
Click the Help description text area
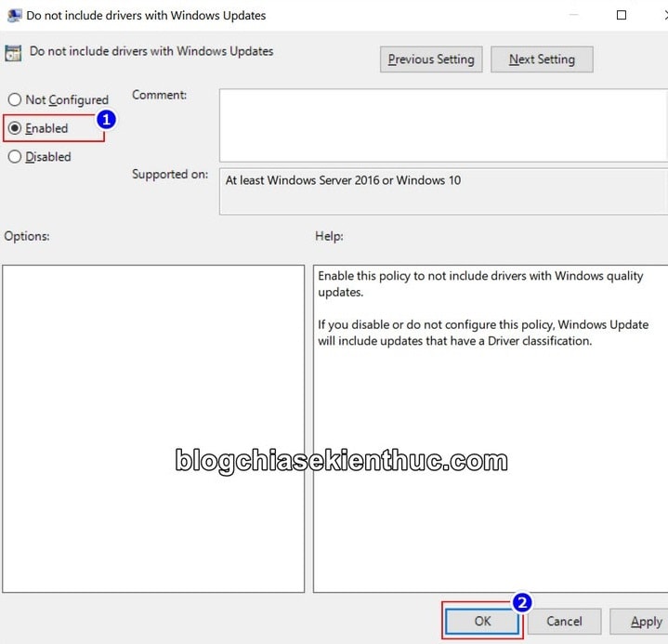coord(491,428)
